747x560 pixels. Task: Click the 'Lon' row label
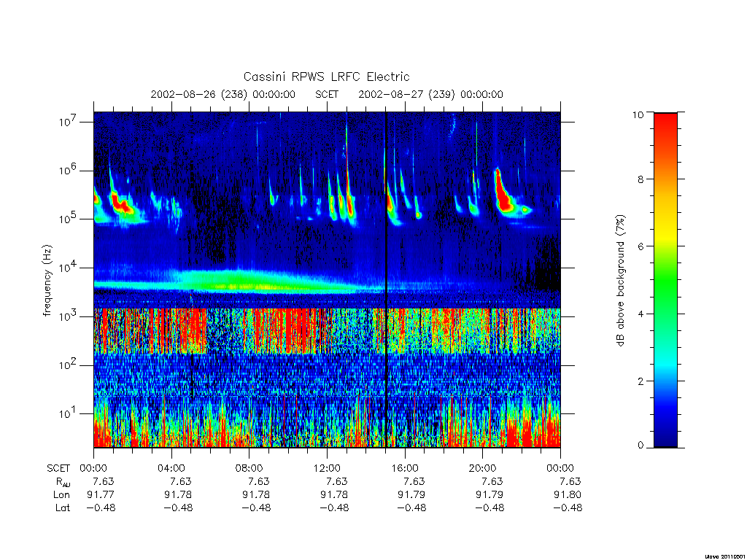pos(61,495)
